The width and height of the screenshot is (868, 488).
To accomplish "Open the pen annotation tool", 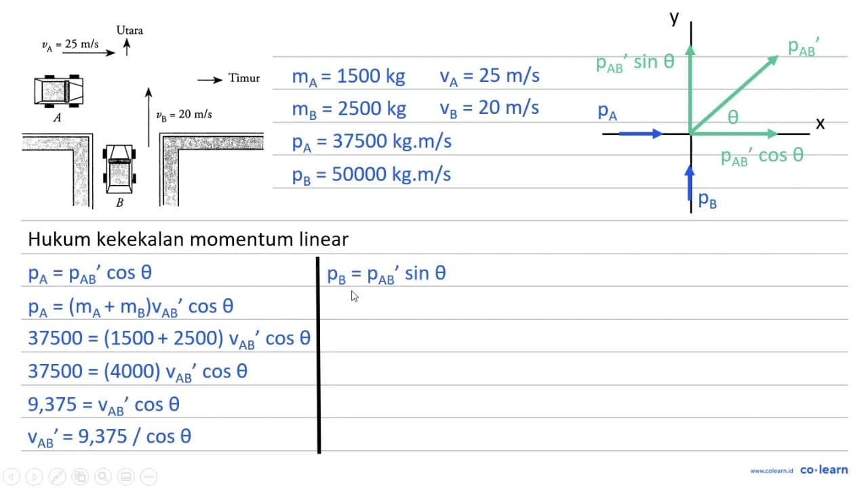I will [x=58, y=476].
